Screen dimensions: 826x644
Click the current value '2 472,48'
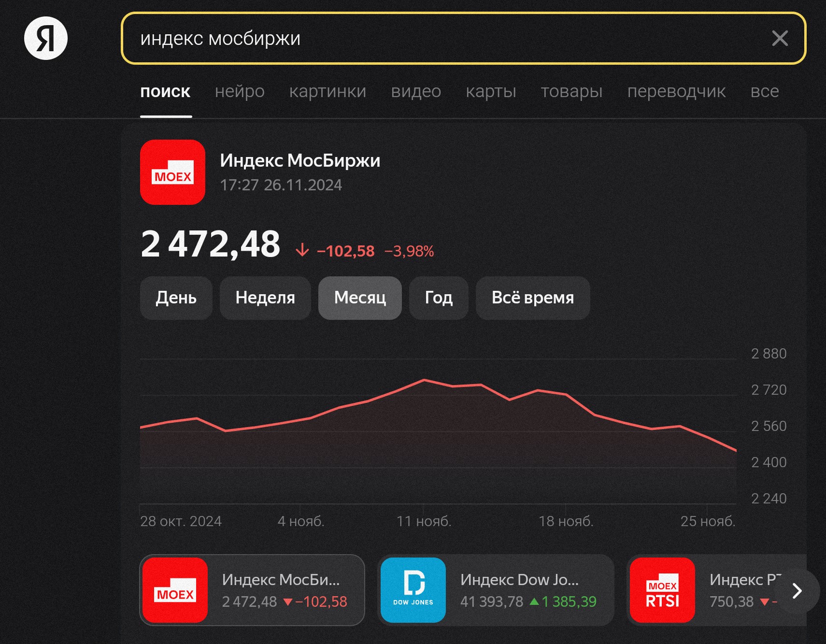211,243
